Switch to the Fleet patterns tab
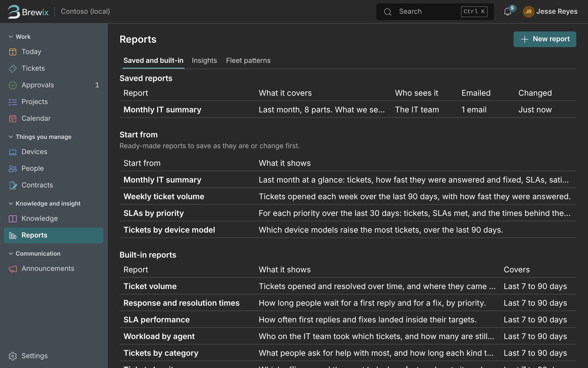Screen dimensions: 588x368 [x=248, y=60]
